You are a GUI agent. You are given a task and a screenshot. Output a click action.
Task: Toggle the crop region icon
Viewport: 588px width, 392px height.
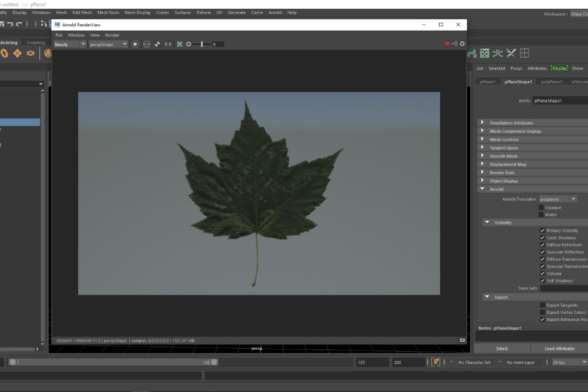click(x=180, y=44)
